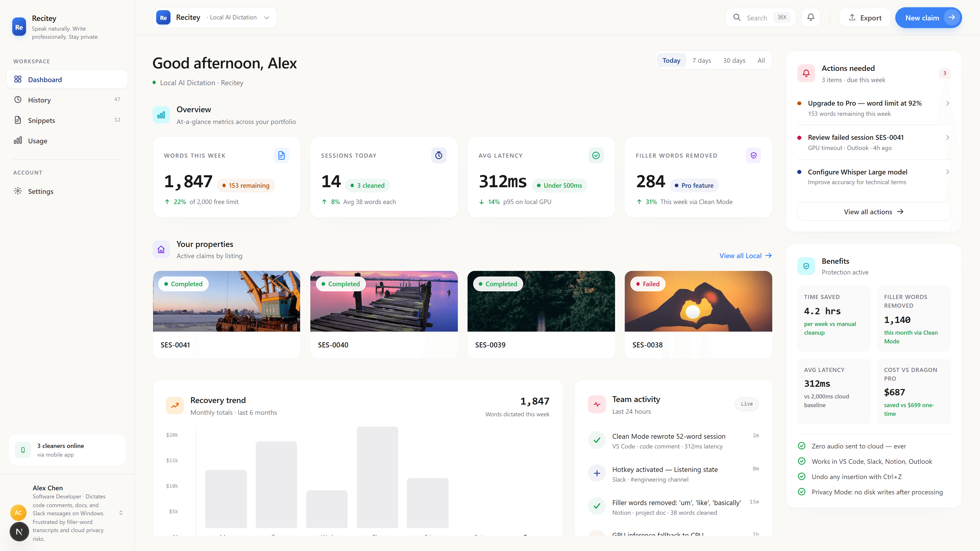Image resolution: width=980 pixels, height=551 pixels.
Task: Click the tallest Recovery trend bar
Action: (377, 477)
